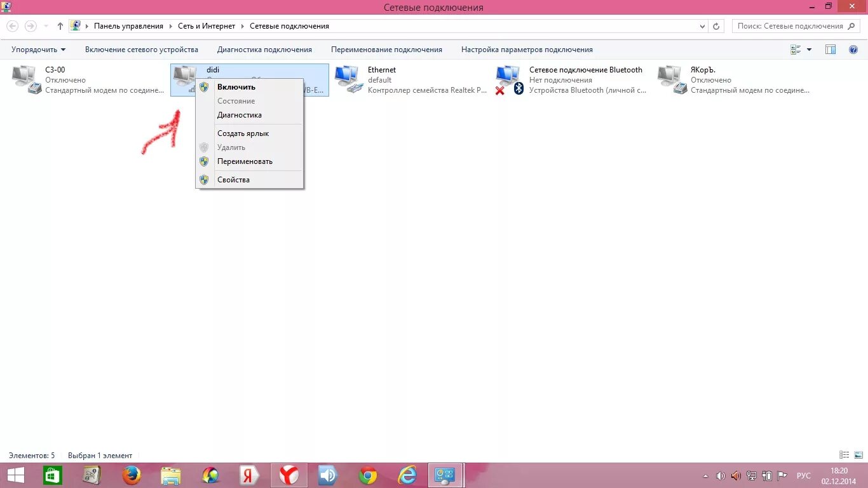
Task: Go up one folder level arrow
Action: click(x=60, y=26)
